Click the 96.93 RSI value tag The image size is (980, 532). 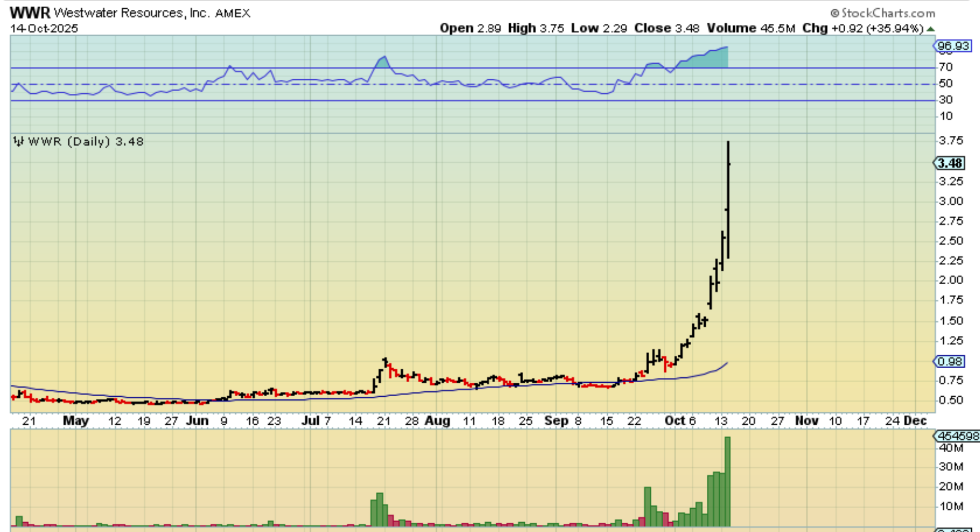[953, 46]
